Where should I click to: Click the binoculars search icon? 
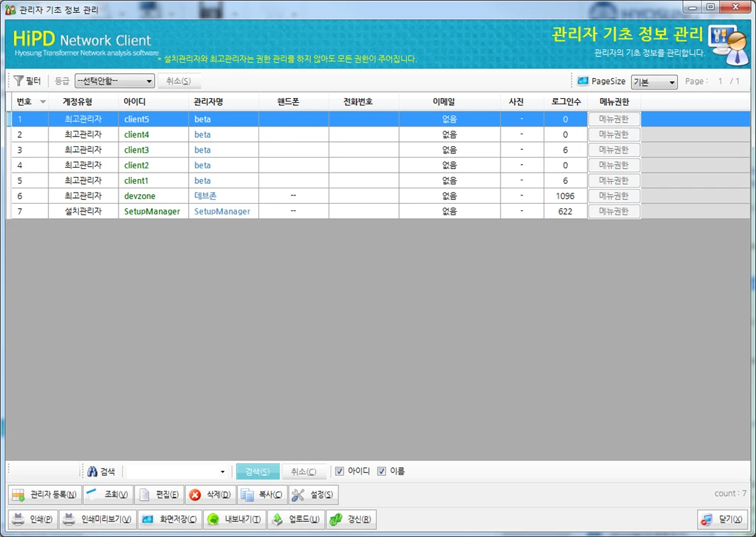(92, 472)
